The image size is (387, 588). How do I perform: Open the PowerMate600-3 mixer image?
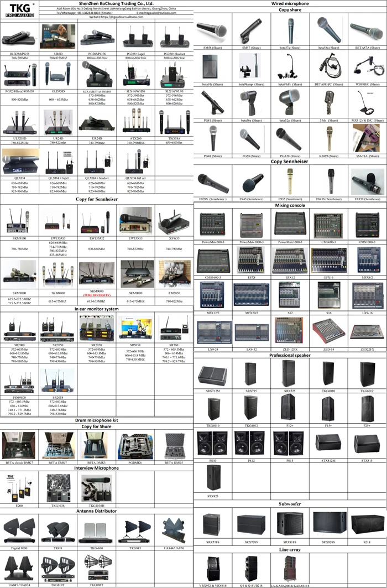pos(213,224)
